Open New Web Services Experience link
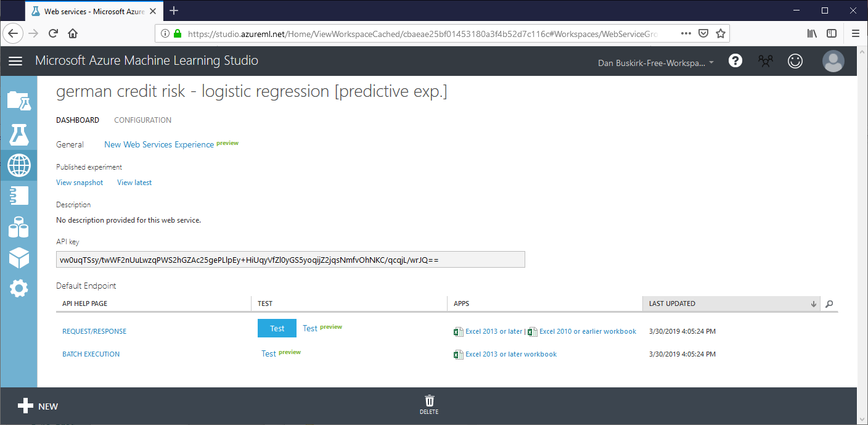Image resolution: width=868 pixels, height=425 pixels. click(159, 144)
